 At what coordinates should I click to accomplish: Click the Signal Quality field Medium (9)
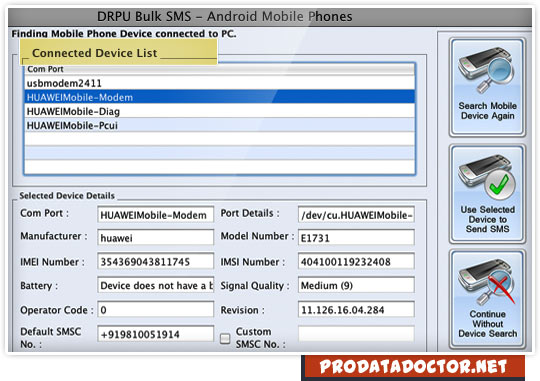coord(356,285)
